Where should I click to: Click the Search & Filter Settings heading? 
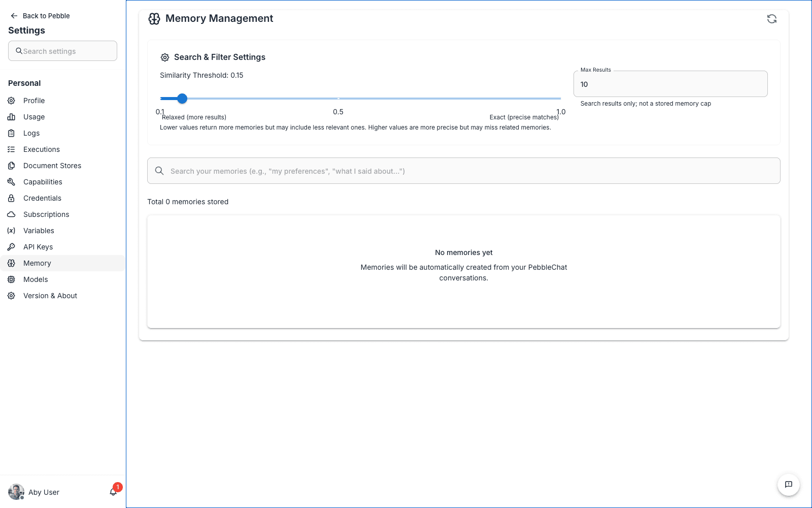(220, 57)
